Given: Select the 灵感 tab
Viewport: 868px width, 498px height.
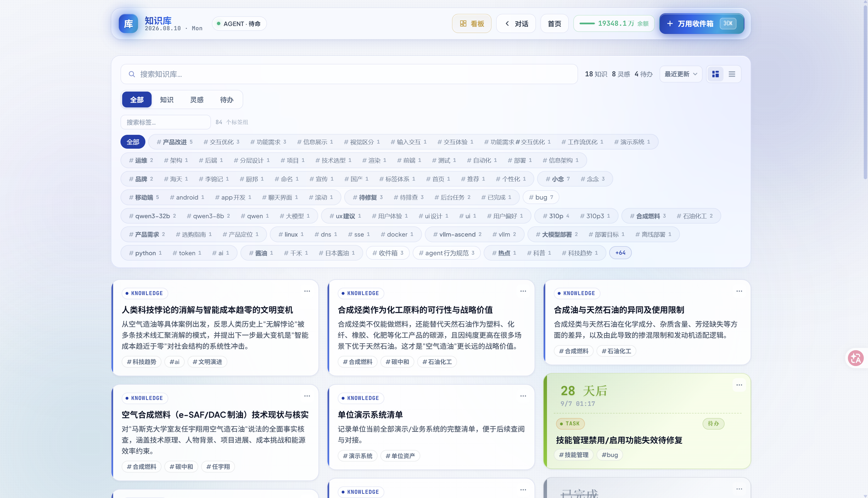Looking at the screenshot, I should pyautogui.click(x=197, y=99).
